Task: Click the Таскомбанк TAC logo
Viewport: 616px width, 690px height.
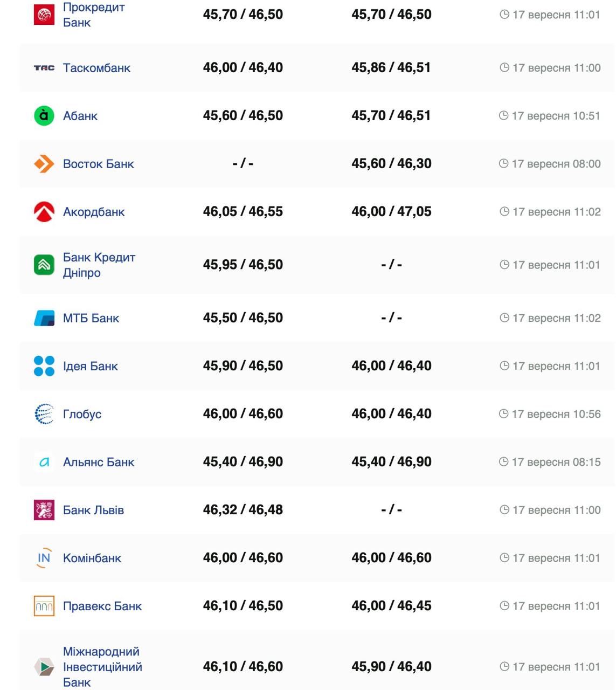Action: 44,68
